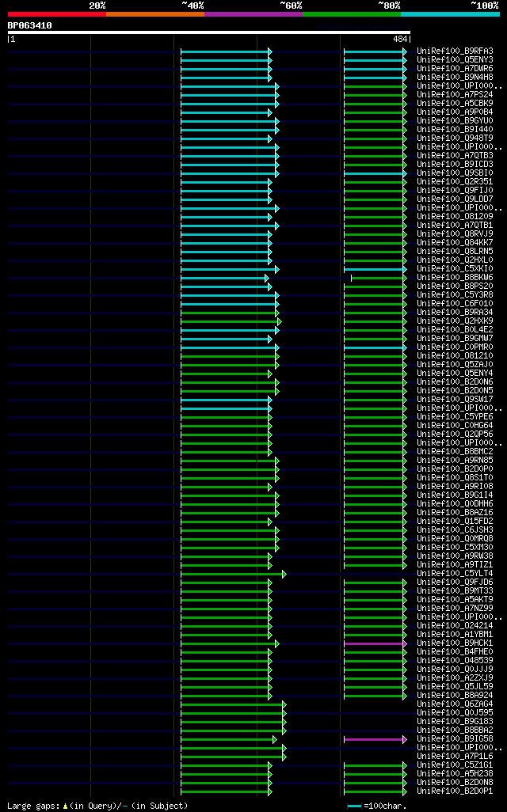Click UniRef100_O81209 hit name
Image resolution: width=507 pixels, height=812 pixels.
(456, 217)
